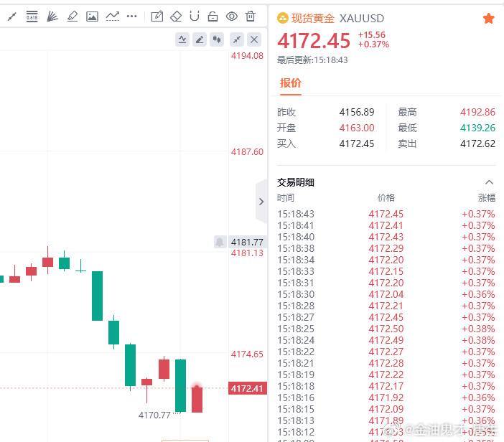Click the edit note pencil icon

(157, 16)
